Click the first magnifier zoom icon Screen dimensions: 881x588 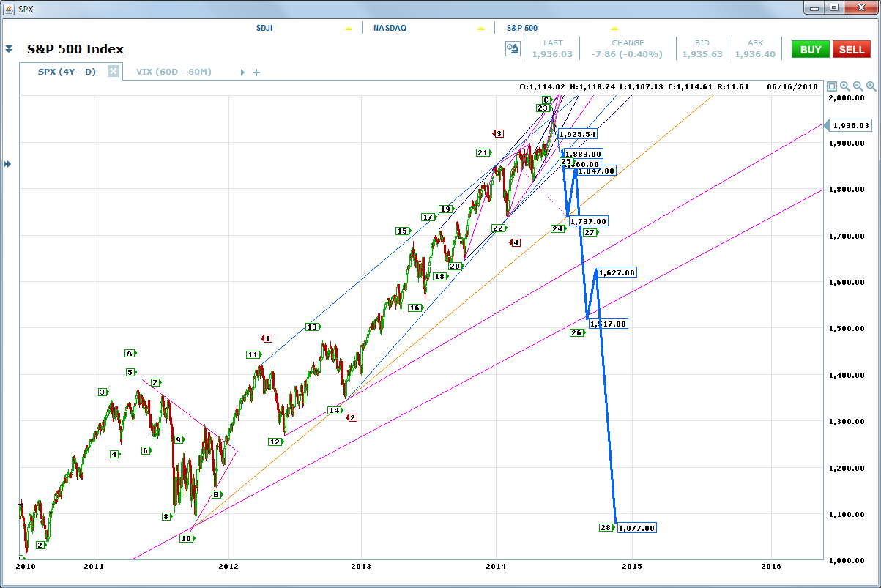tap(844, 86)
